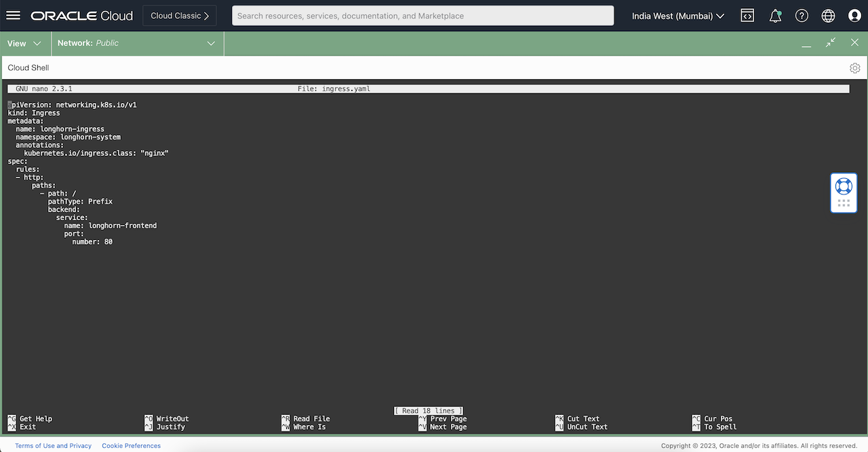The width and height of the screenshot is (868, 452).
Task: Click the 'kind: Ingress' line
Action: pos(34,113)
